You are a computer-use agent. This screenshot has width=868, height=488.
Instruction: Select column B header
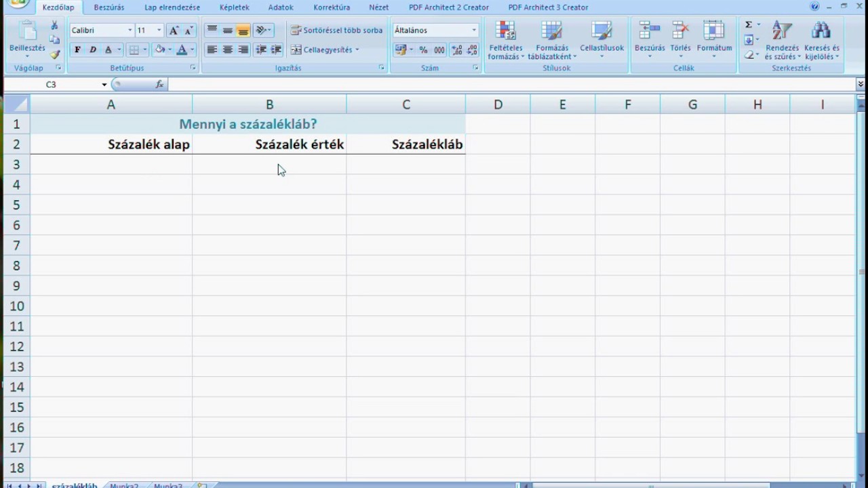269,104
